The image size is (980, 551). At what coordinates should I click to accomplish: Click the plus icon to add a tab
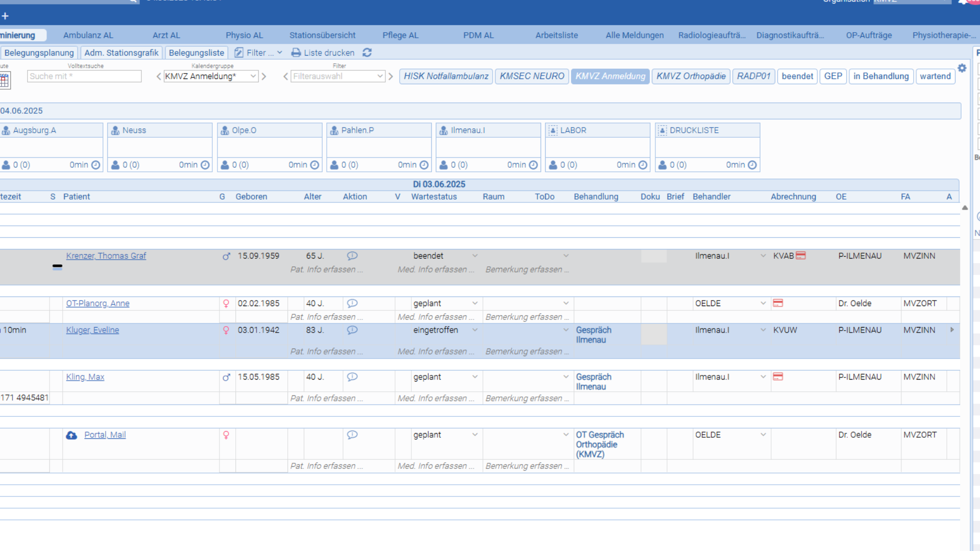5,16
